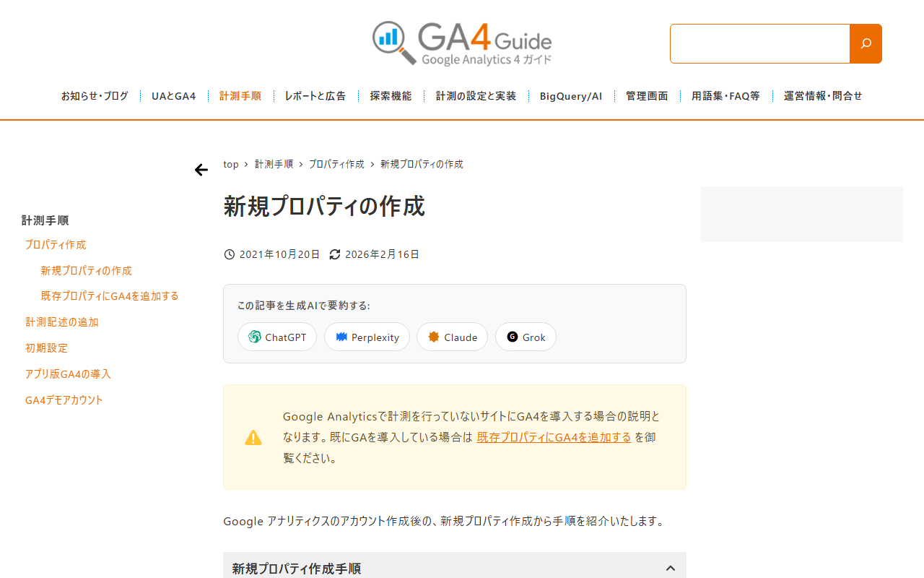Click the 新規プロパティの作成 breadcrumb text
Image resolution: width=924 pixels, height=578 pixels.
tap(422, 164)
